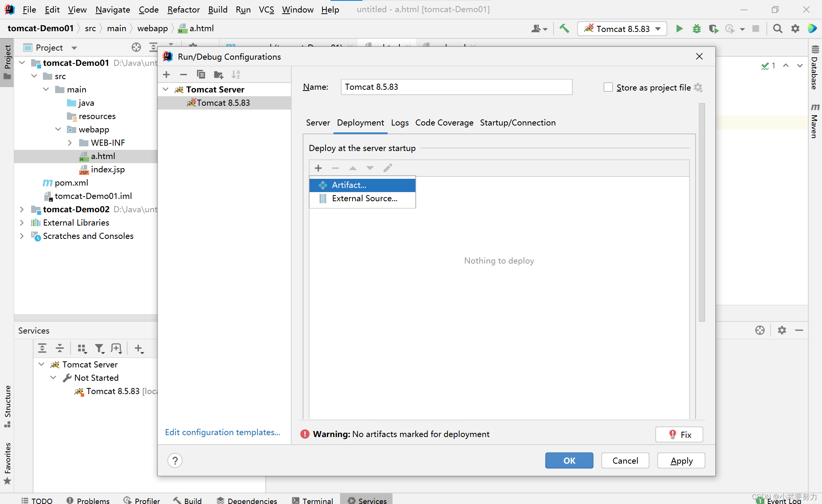822x504 pixels.
Task: Click the Fix button
Action: (x=679, y=434)
